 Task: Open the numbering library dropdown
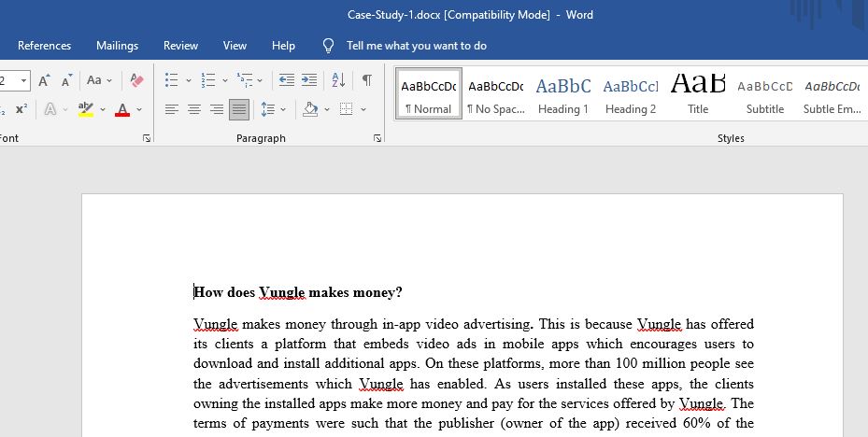click(225, 80)
